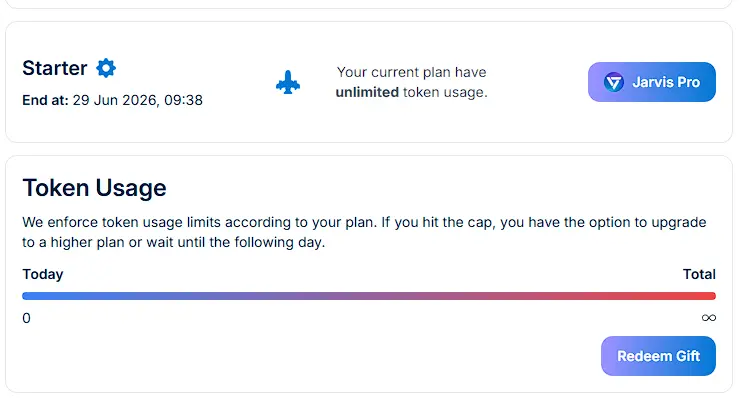This screenshot has height=398, width=750.
Task: Click the token limits description paragraph
Action: pos(364,232)
